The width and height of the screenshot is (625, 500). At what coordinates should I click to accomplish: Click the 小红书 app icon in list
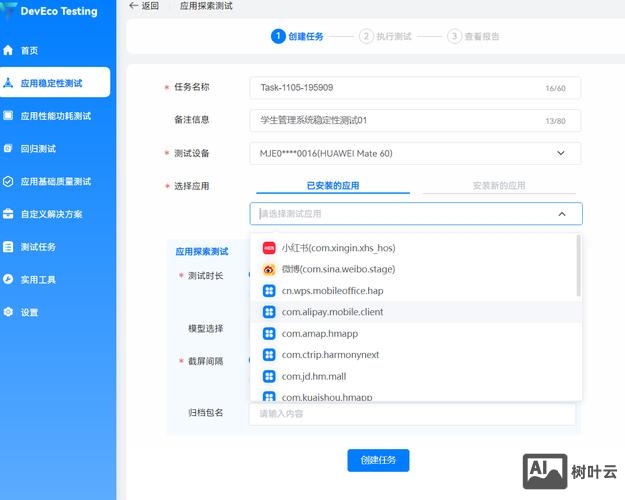point(269,248)
